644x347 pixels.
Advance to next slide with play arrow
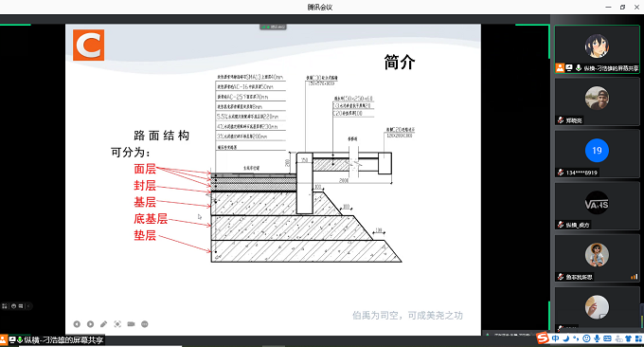(90, 324)
